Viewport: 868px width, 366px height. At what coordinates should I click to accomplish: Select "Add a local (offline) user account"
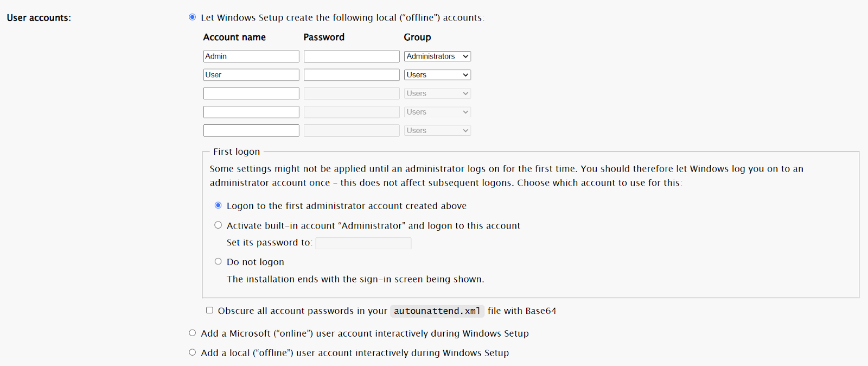192,352
